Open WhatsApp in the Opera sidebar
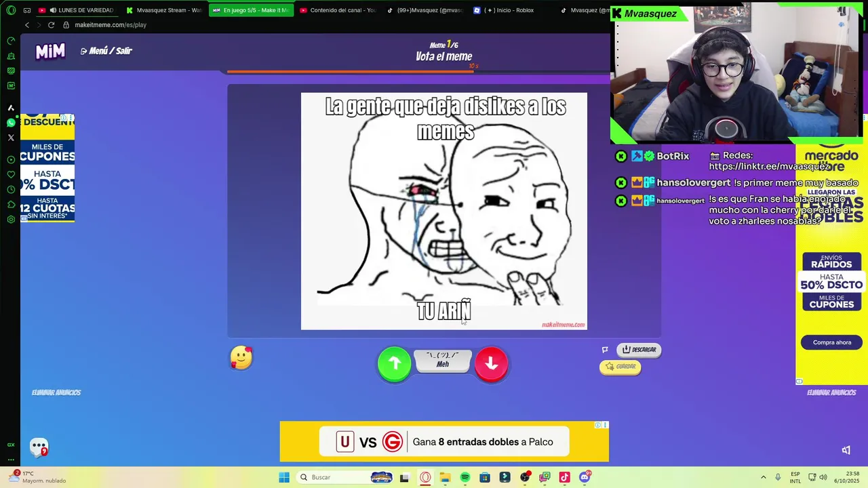Image resolution: width=868 pixels, height=488 pixels. tap(11, 123)
